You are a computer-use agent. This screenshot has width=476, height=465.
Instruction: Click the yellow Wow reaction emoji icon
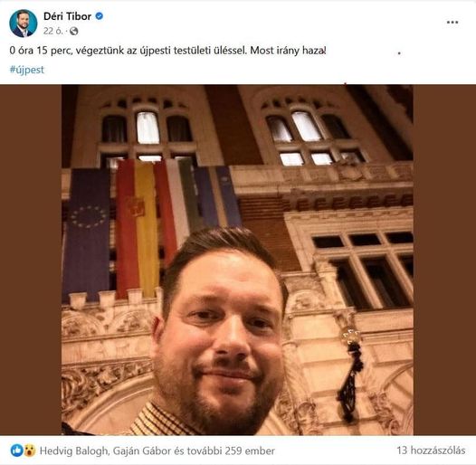click(x=30, y=451)
